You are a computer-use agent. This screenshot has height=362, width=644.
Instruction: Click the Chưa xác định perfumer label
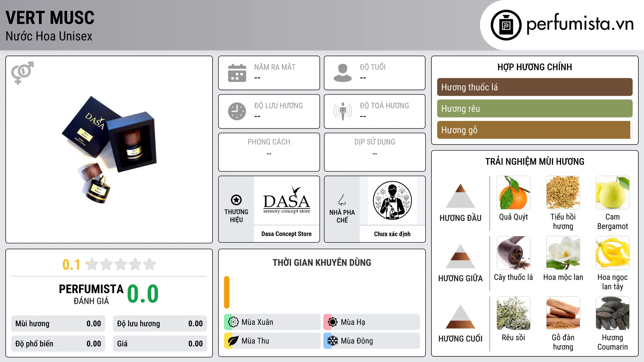point(392,234)
